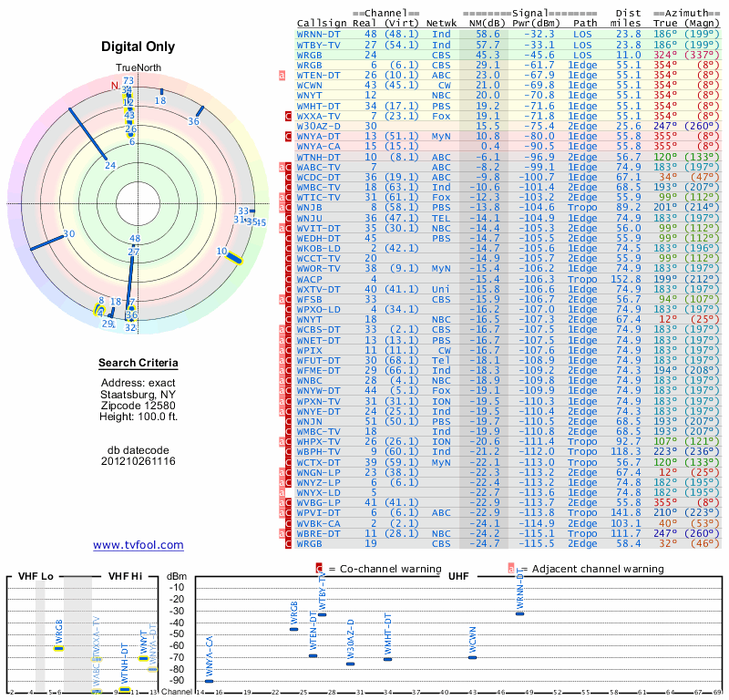
Task: Click the Callsign column header
Action: click(321, 24)
